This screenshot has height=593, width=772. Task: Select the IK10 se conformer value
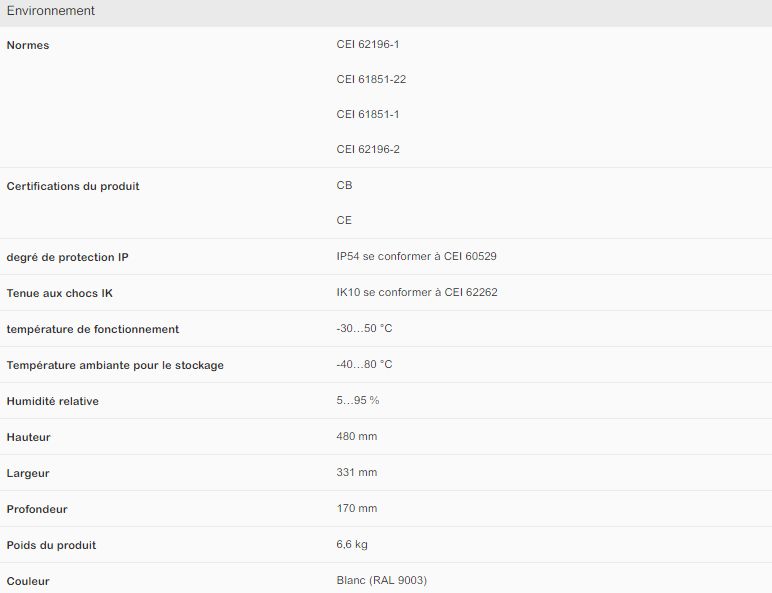coord(417,292)
